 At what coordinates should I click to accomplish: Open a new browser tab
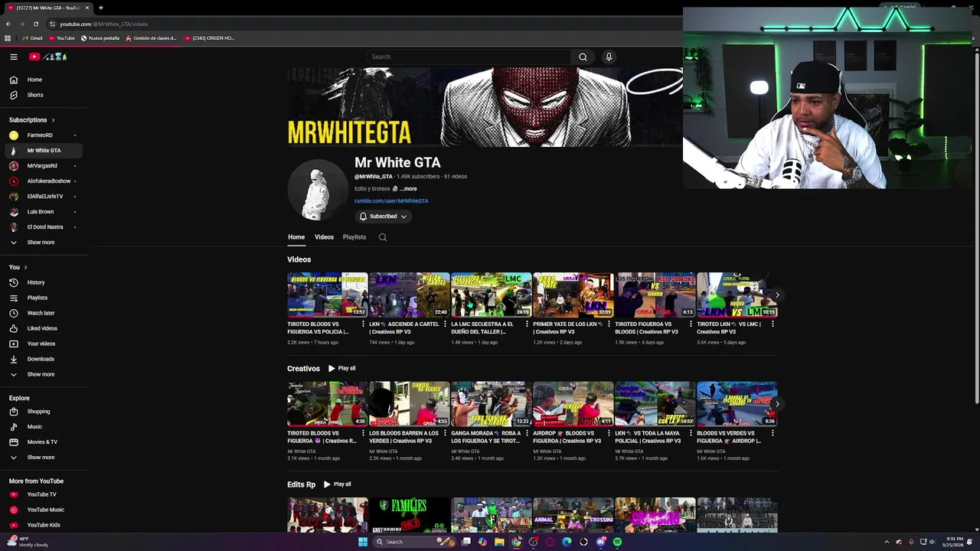click(x=100, y=8)
